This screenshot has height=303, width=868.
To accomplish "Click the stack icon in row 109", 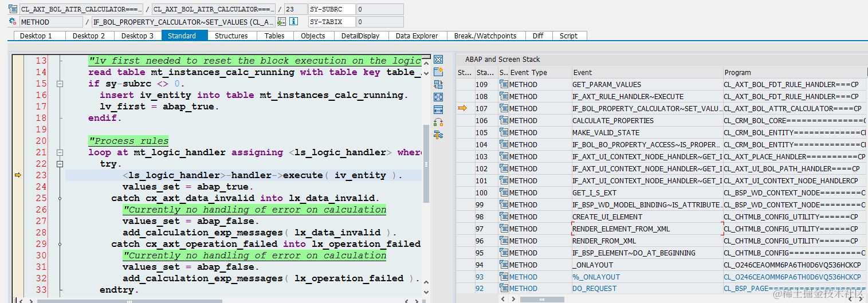I will point(504,84).
